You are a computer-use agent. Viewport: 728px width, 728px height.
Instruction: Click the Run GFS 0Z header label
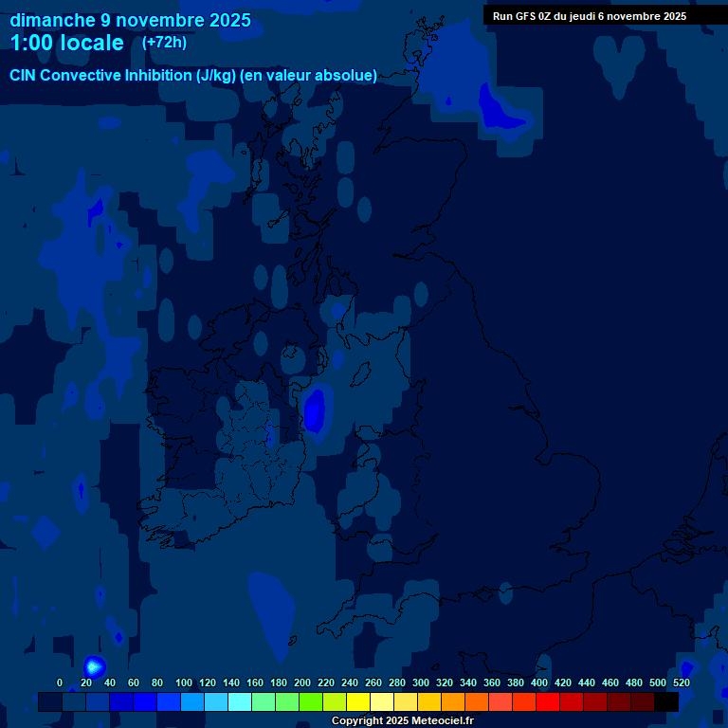click(x=589, y=16)
